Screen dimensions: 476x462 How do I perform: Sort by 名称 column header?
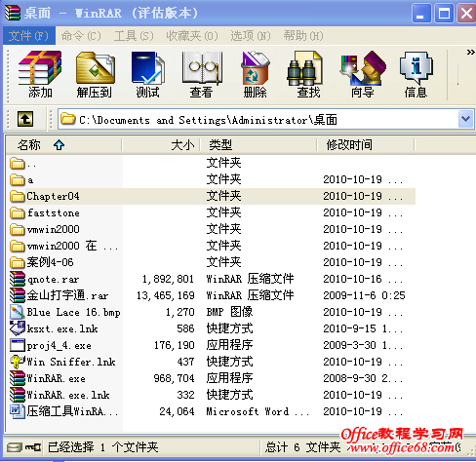coord(64,145)
